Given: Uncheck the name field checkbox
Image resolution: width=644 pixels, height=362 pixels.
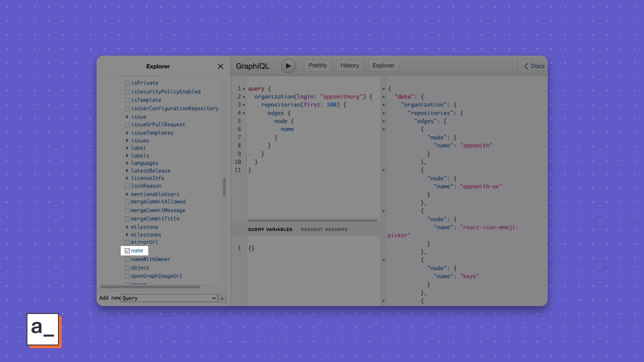Looking at the screenshot, I should pyautogui.click(x=127, y=251).
